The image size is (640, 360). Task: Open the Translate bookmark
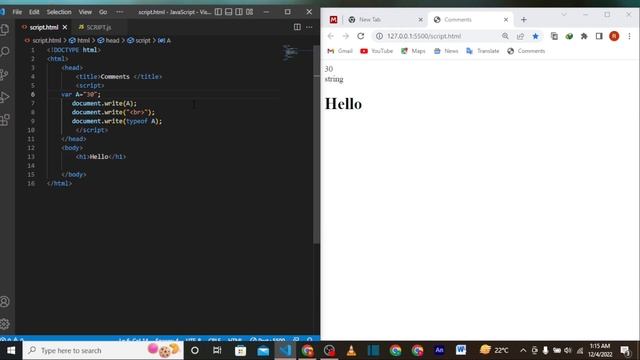[x=482, y=51]
